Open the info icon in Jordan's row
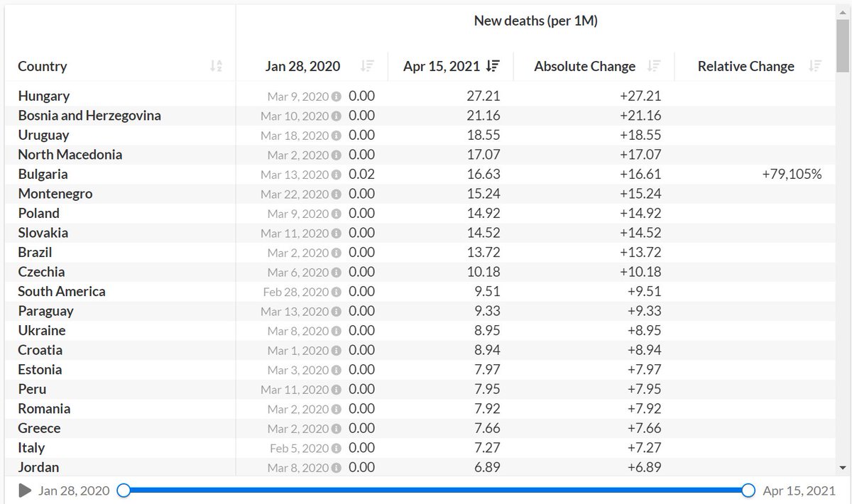This screenshot has width=852, height=504. 336,468
